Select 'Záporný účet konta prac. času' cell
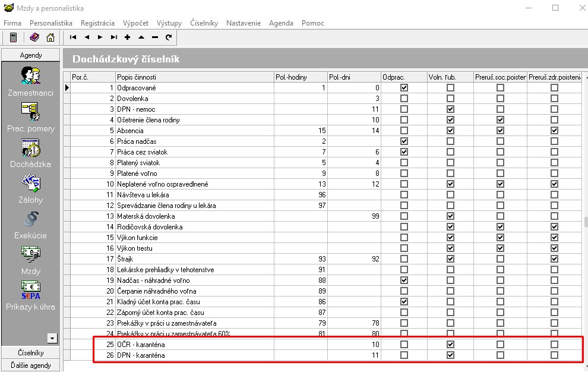This screenshot has width=588, height=372. point(195,313)
